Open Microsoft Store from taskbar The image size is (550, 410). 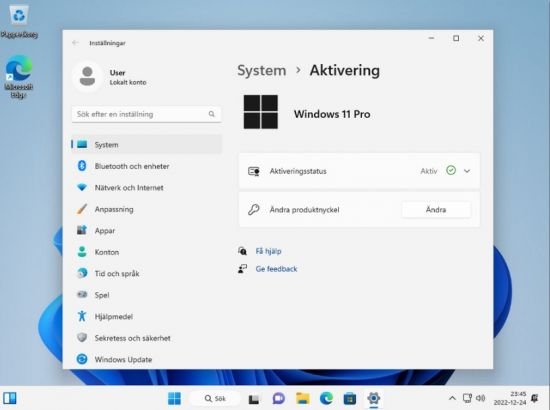350,399
